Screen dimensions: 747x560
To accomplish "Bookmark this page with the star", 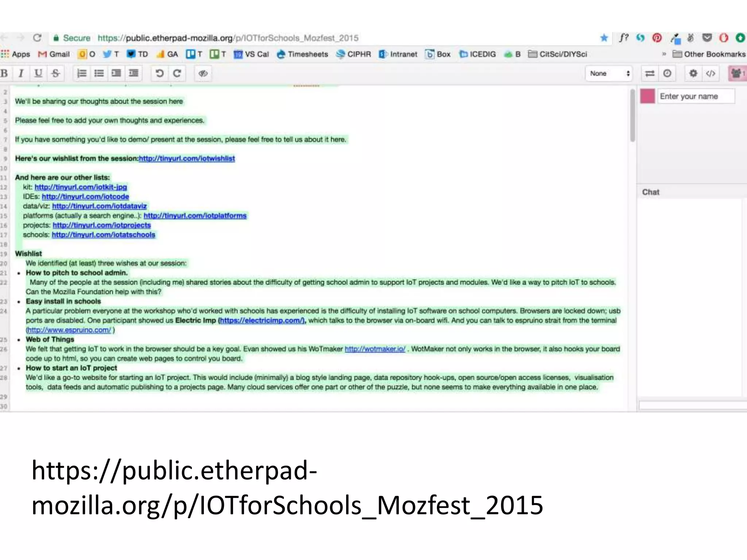I will click(x=604, y=38).
